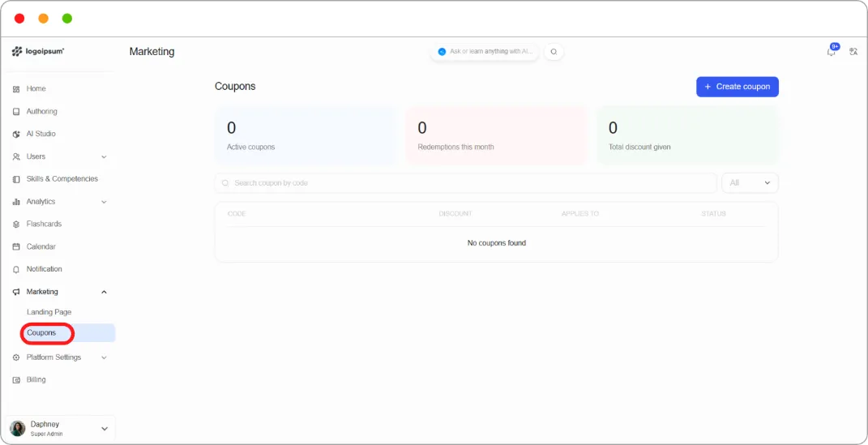Click the APPLIES TO column header
Screen dimensions: 868x445
[580, 214]
